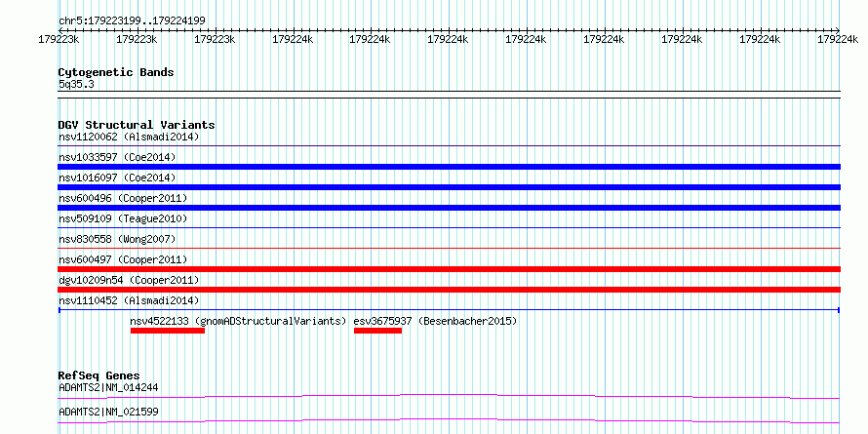Click the chr5:179223199..179224199 region label
868x434 pixels.
click(132, 21)
